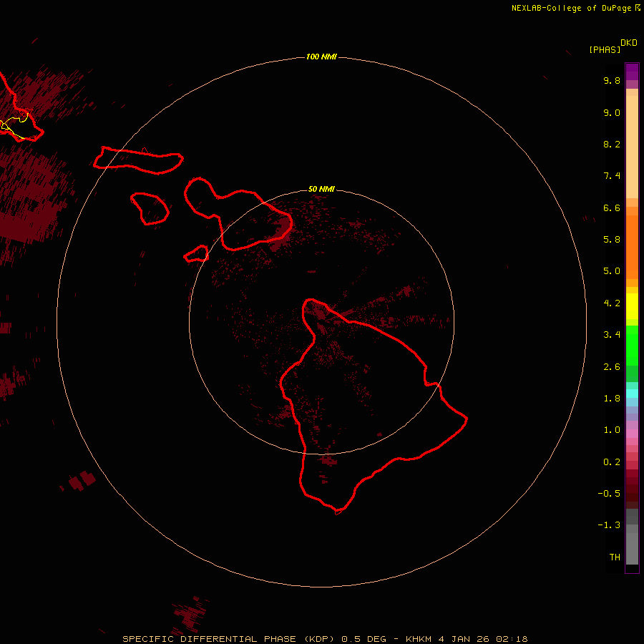This screenshot has height=644, width=644.
Task: Click the 2.6 legend value
Action: click(x=612, y=367)
